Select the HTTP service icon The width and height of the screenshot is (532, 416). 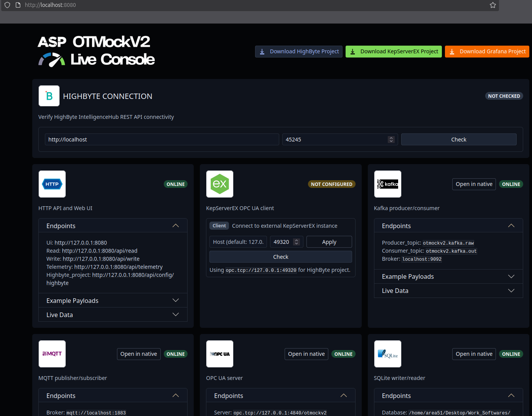(52, 184)
